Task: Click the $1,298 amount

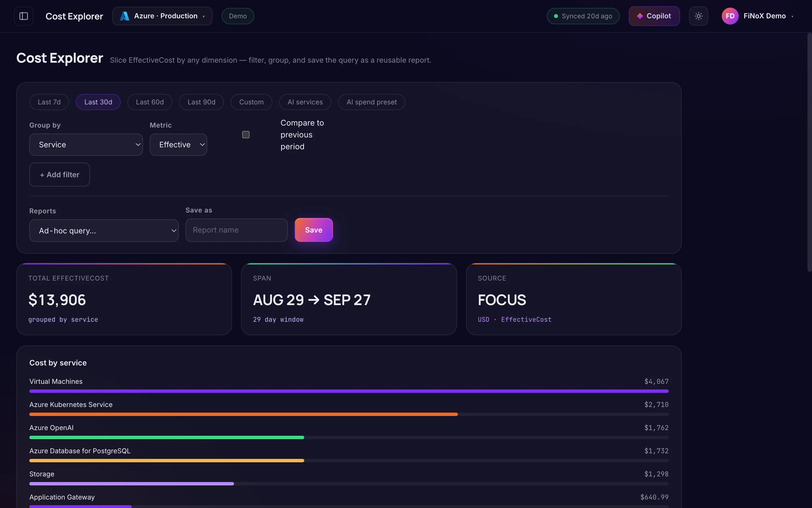Action: (x=656, y=474)
